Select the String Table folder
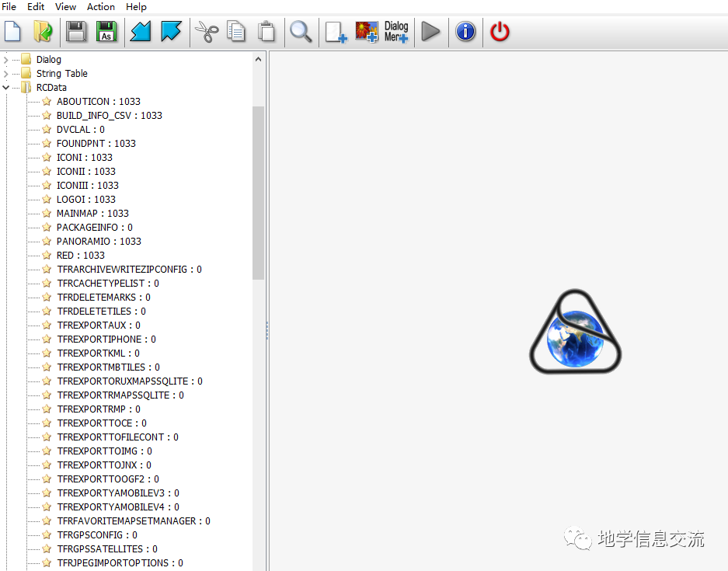This screenshot has height=571, width=728. (61, 73)
